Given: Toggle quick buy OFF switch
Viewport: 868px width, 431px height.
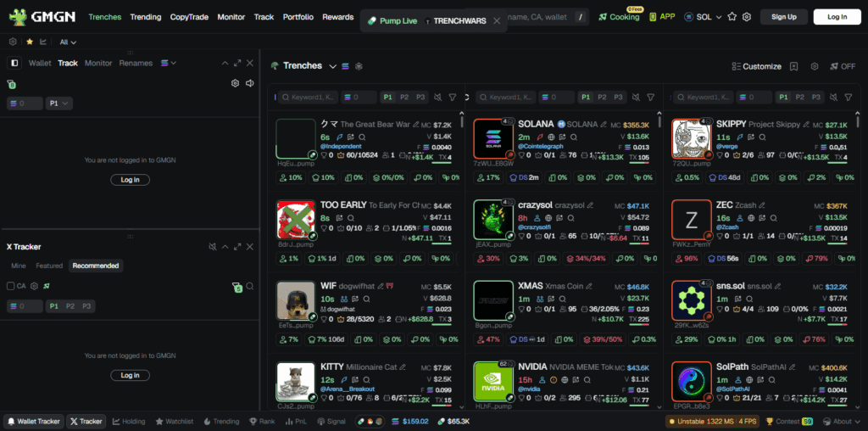Looking at the screenshot, I should click(843, 66).
